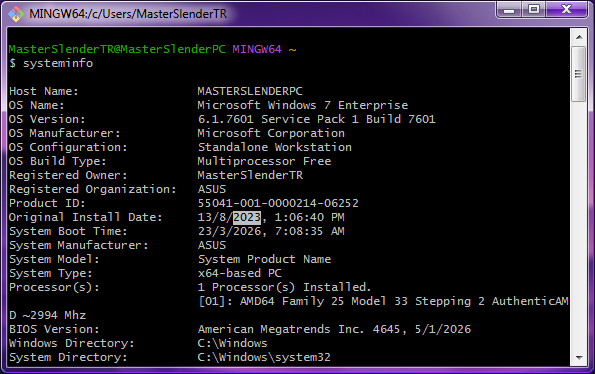595x374 pixels.
Task: Click the green 'MasterSlenderTR@MasterSlenderPC' prompt text
Action: (x=117, y=49)
